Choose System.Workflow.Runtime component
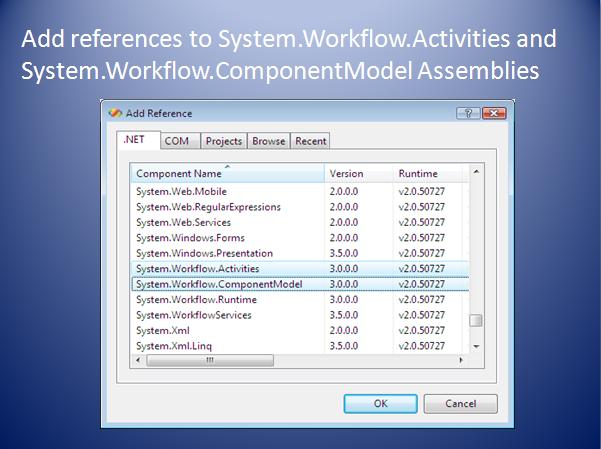 (x=195, y=299)
